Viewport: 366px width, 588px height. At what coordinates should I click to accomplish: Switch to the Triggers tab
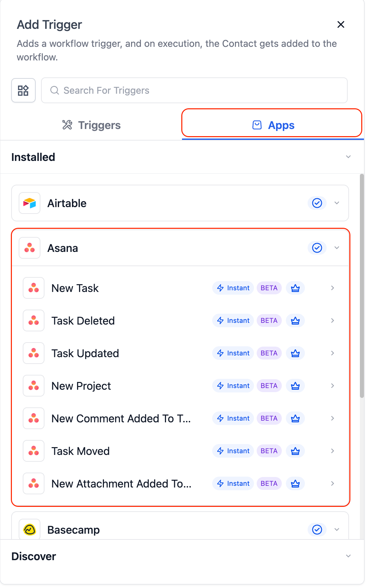(x=91, y=125)
